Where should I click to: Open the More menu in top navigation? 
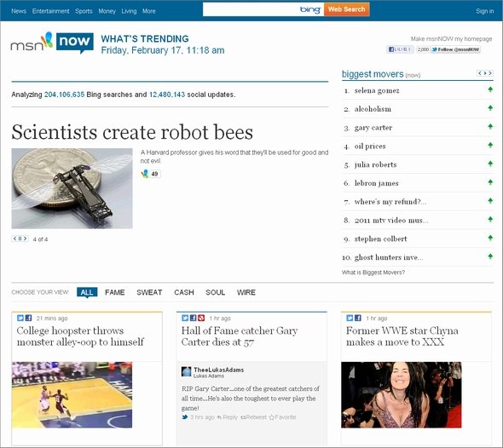click(149, 11)
